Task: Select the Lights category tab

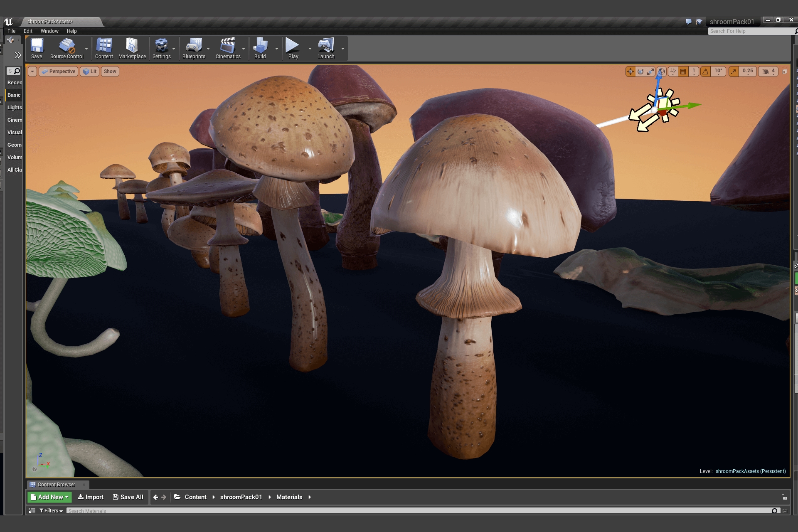Action: tap(15, 108)
